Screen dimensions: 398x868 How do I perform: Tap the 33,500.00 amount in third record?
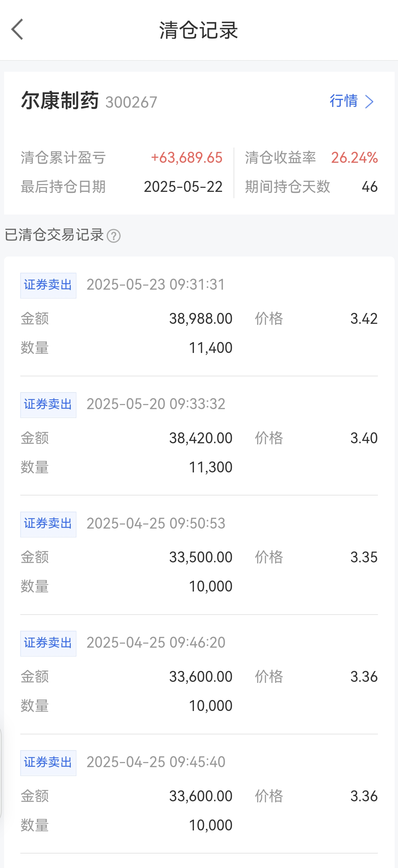coord(201,557)
